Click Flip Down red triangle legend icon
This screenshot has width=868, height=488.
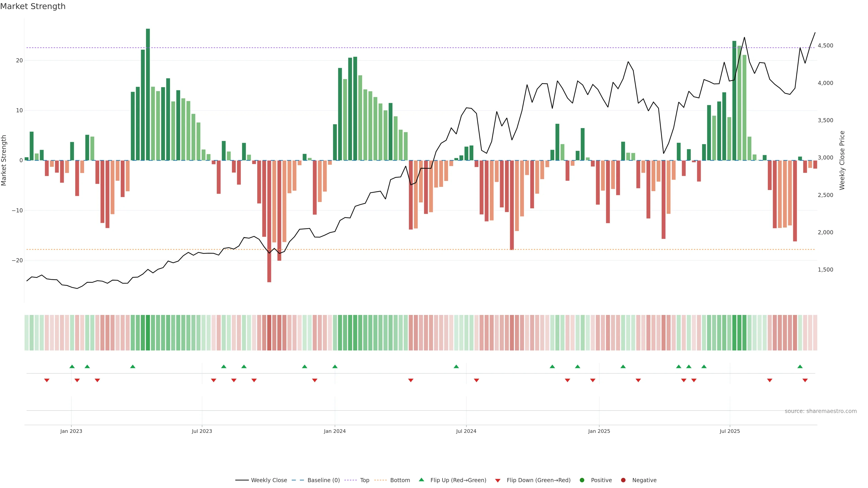click(498, 480)
